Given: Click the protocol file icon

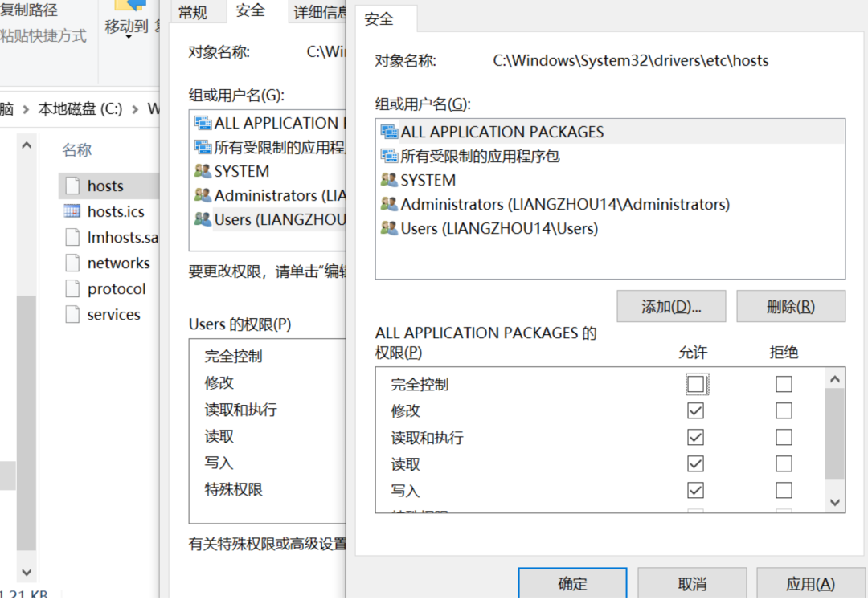Looking at the screenshot, I should (72, 288).
